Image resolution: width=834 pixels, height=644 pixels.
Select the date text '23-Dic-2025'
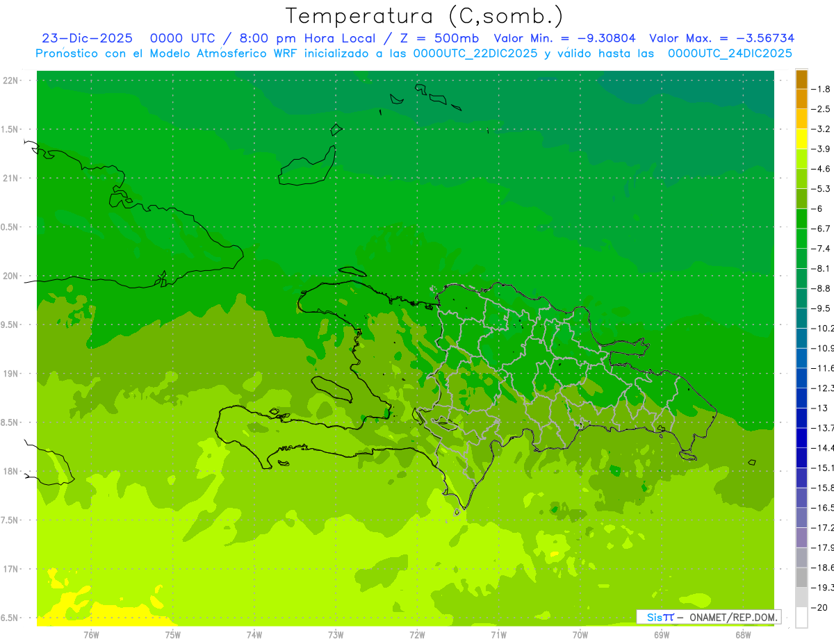click(87, 38)
